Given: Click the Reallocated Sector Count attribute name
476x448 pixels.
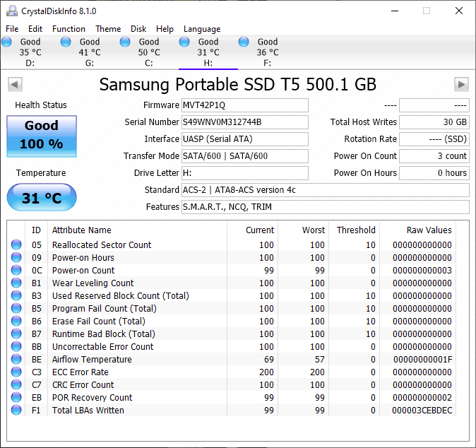Looking at the screenshot, I should pos(102,244).
